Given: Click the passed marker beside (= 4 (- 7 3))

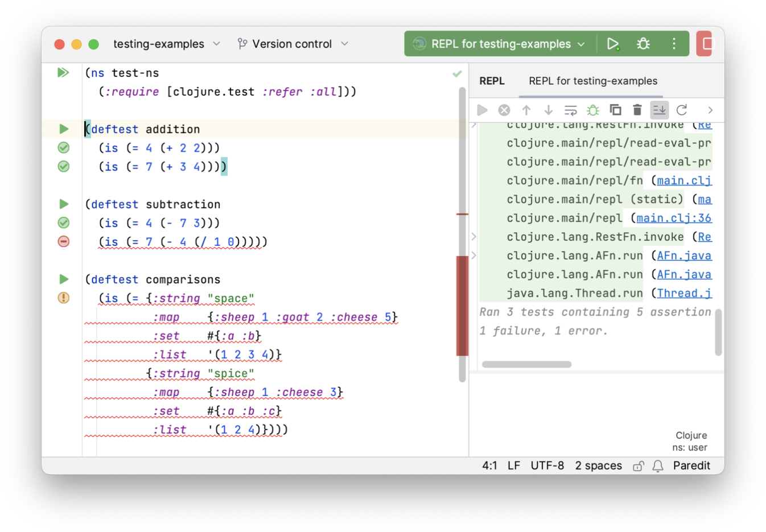Looking at the screenshot, I should 64,223.
